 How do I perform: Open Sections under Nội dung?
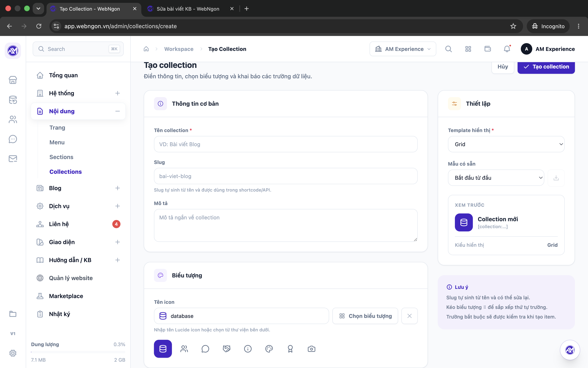coord(61,157)
